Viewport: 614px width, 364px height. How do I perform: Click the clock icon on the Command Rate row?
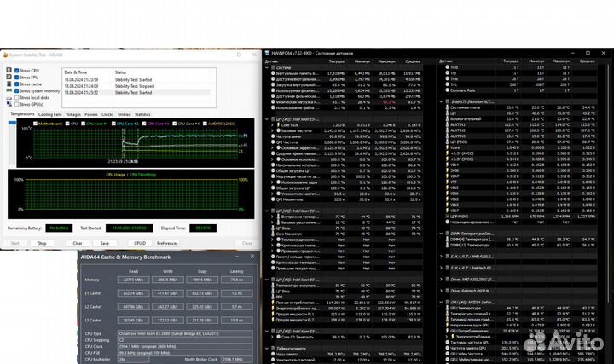[x=447, y=90]
